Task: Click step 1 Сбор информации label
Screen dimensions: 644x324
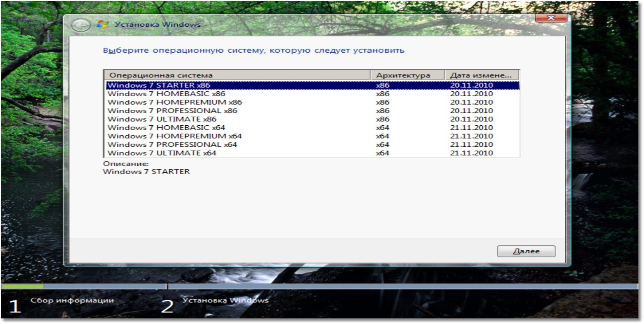Action: tap(72, 300)
